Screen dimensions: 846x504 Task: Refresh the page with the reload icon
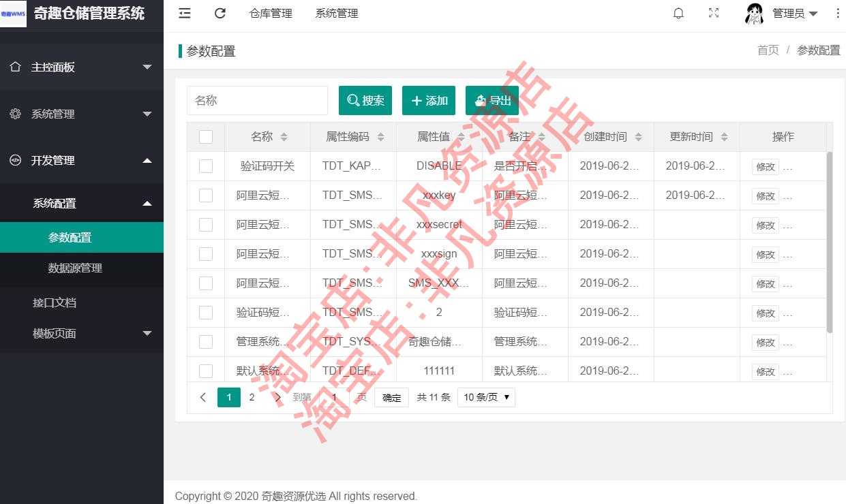[x=220, y=13]
